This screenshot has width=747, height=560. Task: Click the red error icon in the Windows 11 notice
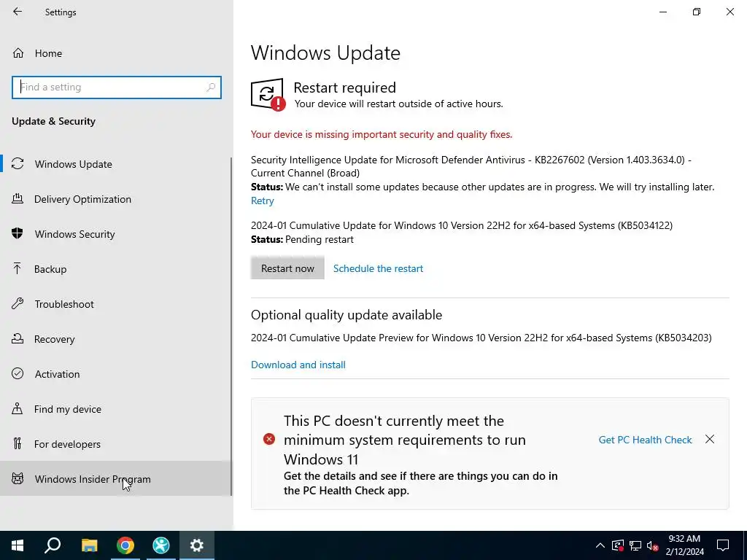[269, 439]
